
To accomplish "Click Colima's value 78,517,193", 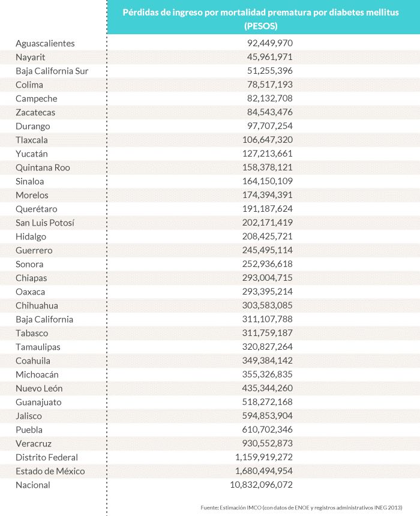I will [270, 85].
